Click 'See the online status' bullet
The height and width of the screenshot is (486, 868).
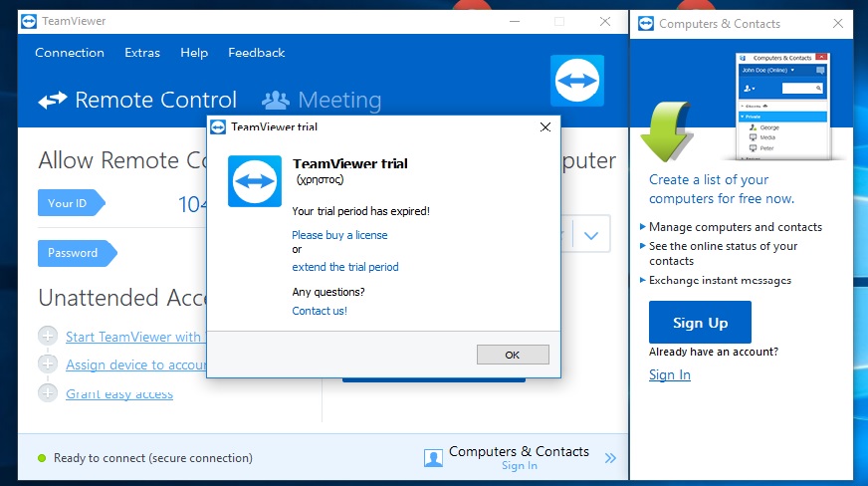[723, 253]
